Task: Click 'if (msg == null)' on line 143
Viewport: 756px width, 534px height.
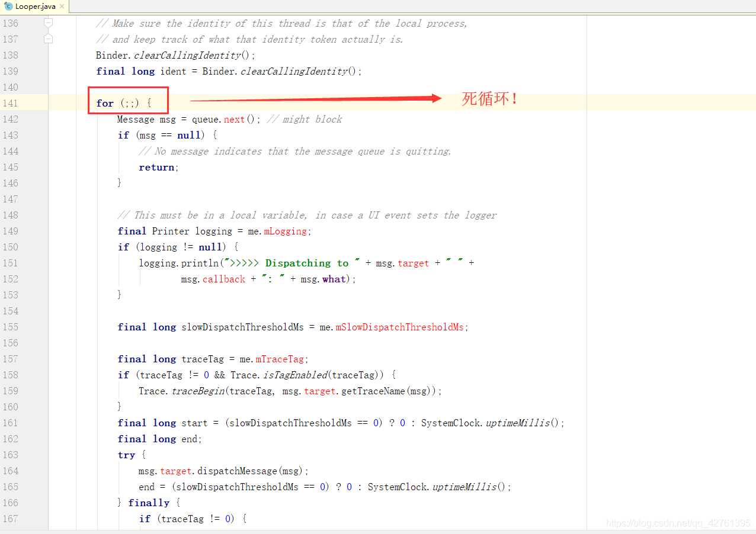Action: tap(161, 135)
